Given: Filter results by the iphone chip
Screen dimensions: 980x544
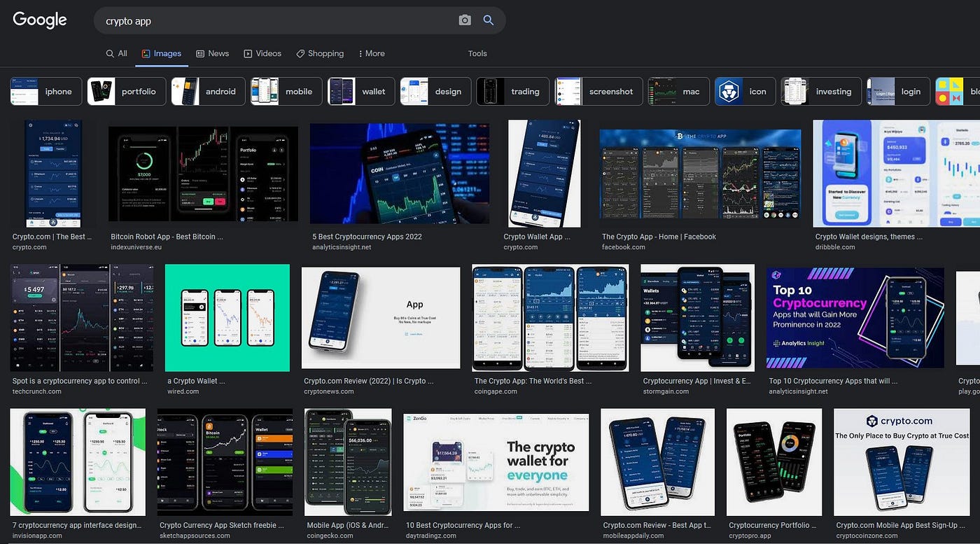Looking at the screenshot, I should (x=46, y=91).
